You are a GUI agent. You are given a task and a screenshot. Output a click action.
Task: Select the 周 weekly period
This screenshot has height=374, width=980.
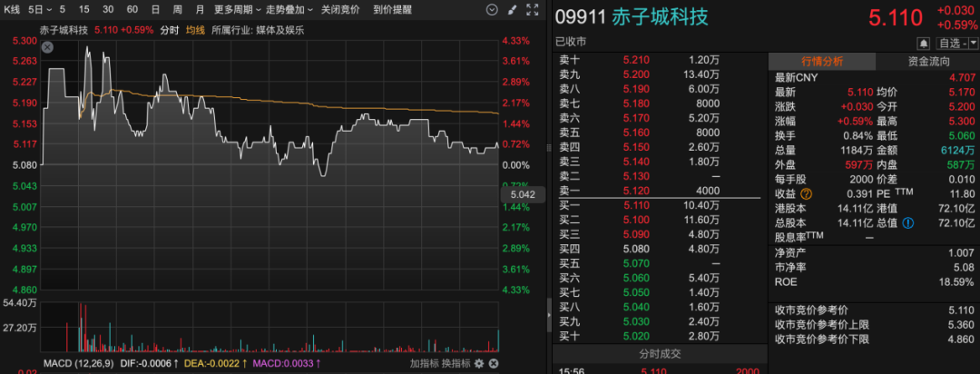pos(178,9)
